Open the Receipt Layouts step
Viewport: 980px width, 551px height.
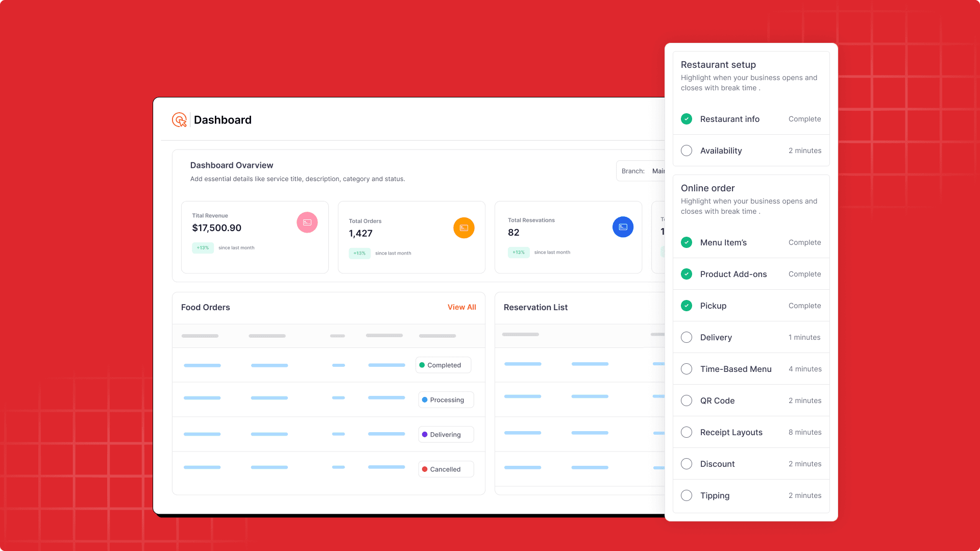751,432
